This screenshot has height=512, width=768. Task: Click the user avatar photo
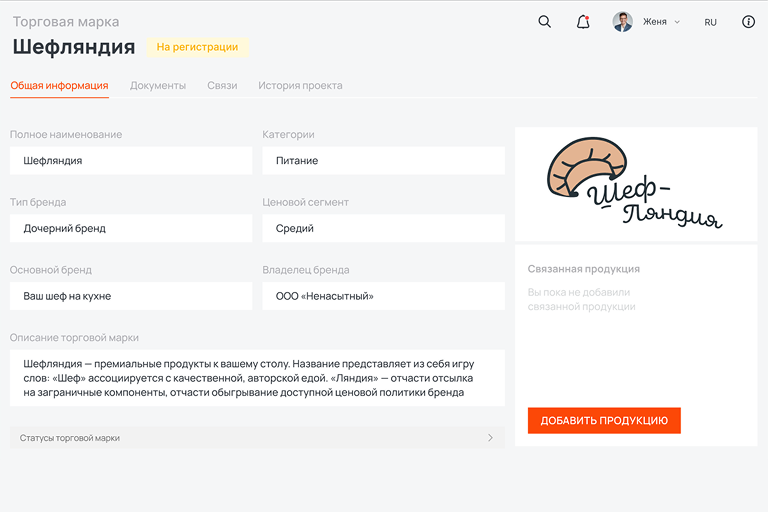pos(622,22)
